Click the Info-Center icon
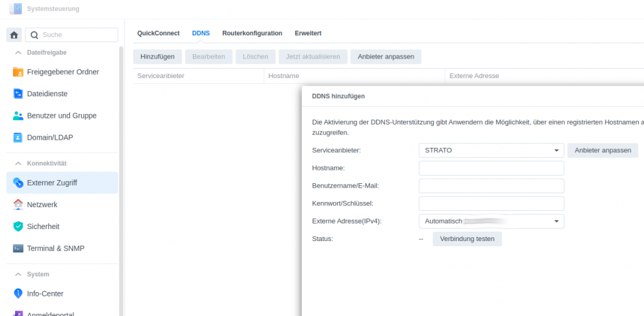644x316 pixels. (x=18, y=293)
